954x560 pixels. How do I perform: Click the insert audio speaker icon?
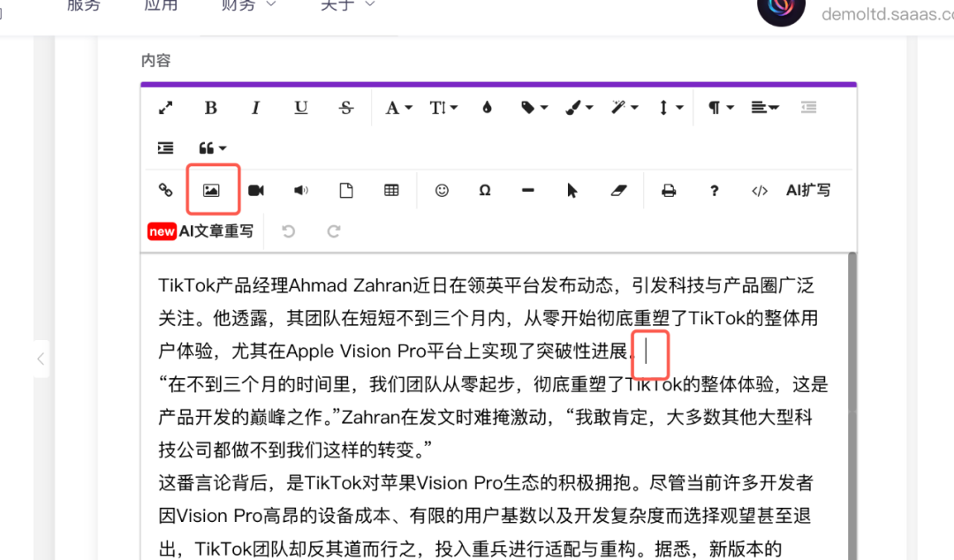[301, 190]
